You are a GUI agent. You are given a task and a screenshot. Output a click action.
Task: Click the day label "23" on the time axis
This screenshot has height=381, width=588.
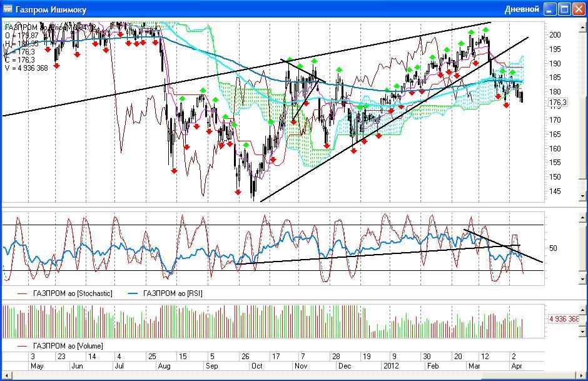point(61,357)
